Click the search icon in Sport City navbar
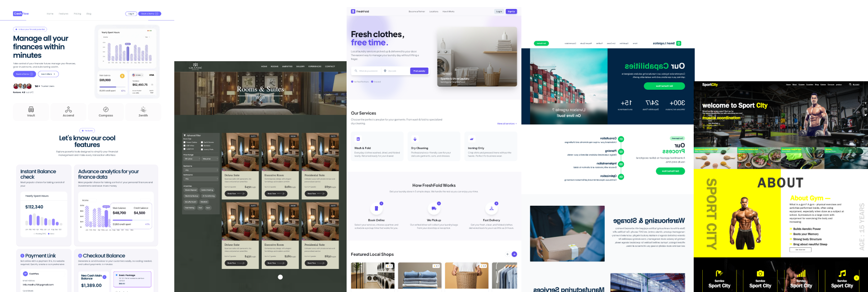Screen dimensions: 868x292 850,84
